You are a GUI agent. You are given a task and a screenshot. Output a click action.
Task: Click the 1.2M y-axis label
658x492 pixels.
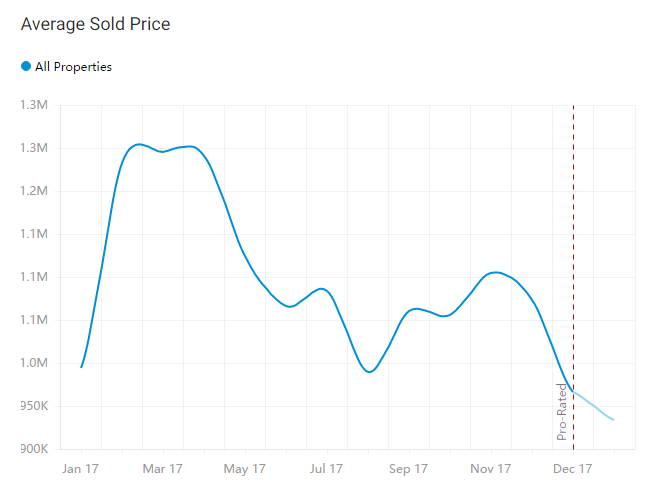(35, 191)
